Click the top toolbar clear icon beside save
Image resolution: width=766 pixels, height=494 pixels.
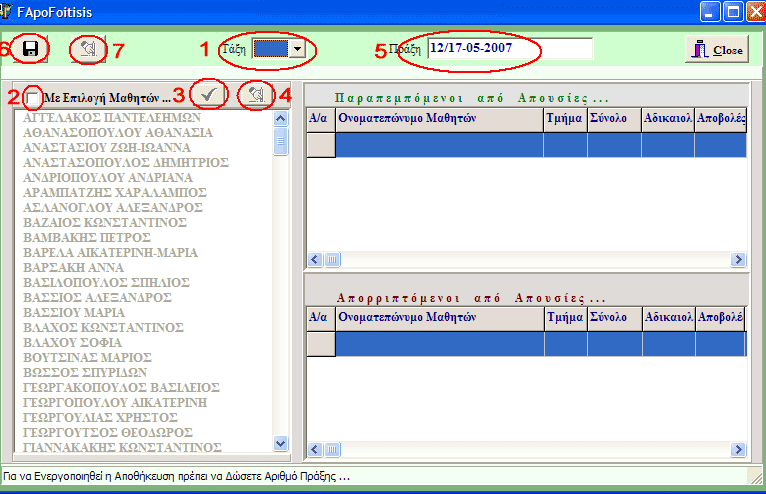click(x=88, y=48)
